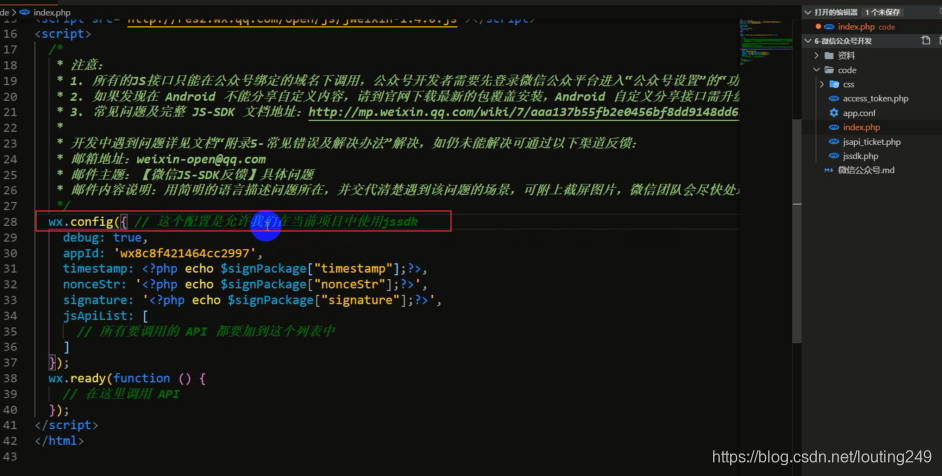
Task: Click the editor vertical scrollbar thumb
Action: click(797, 231)
